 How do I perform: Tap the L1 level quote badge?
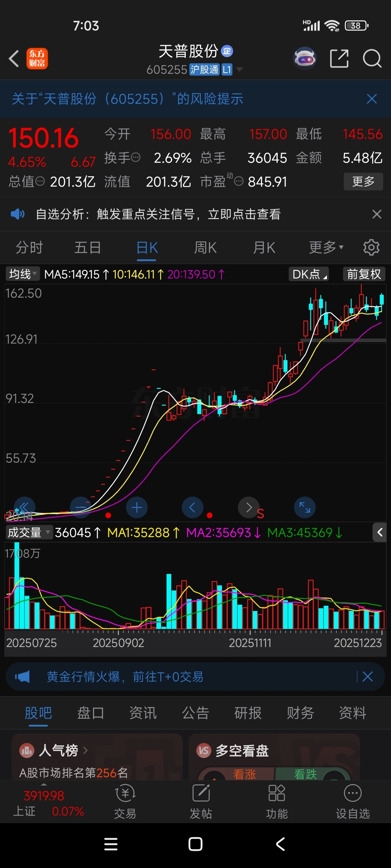point(227,69)
